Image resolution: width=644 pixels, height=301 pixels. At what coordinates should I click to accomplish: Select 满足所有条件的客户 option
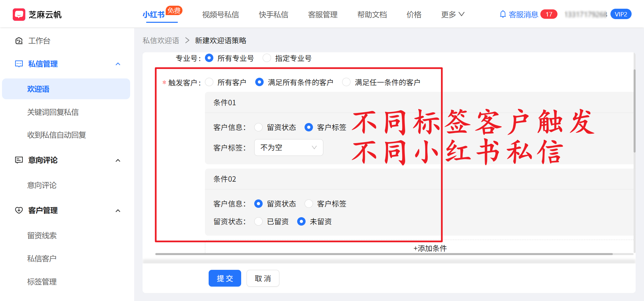(259, 82)
